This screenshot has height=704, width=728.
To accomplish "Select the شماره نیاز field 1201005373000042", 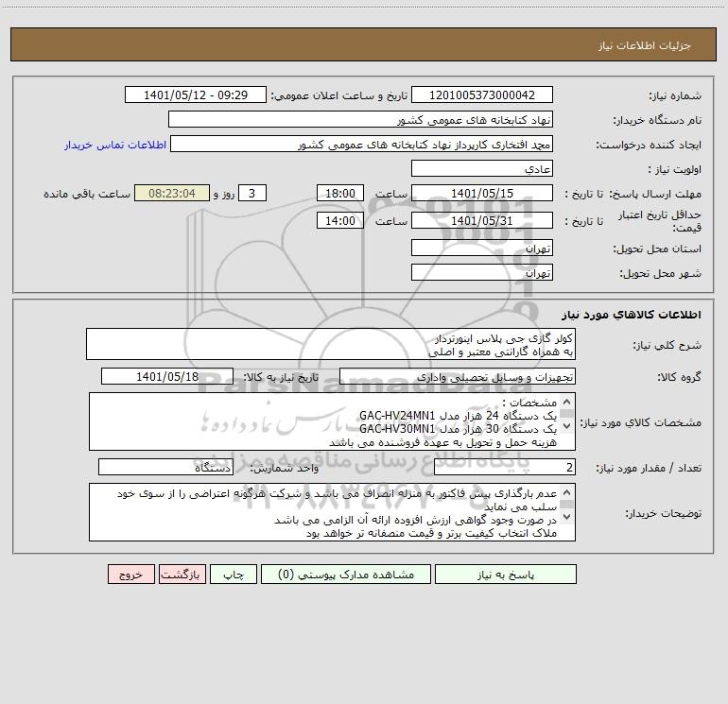I will [482, 94].
